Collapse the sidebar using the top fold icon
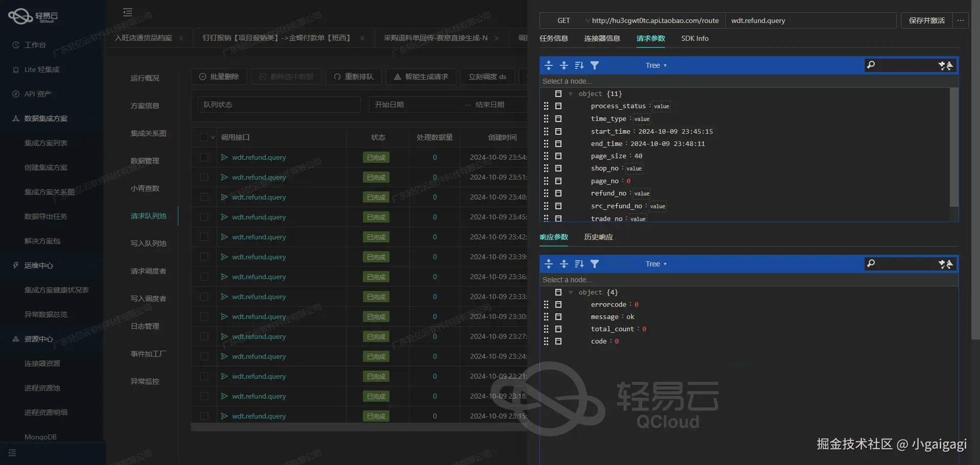Image resolution: width=980 pixels, height=465 pixels. 128,12
